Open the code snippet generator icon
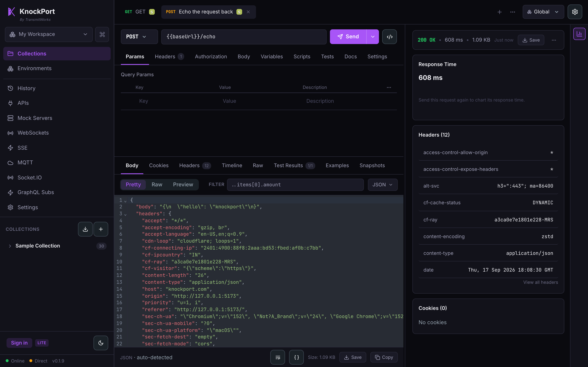 (390, 37)
